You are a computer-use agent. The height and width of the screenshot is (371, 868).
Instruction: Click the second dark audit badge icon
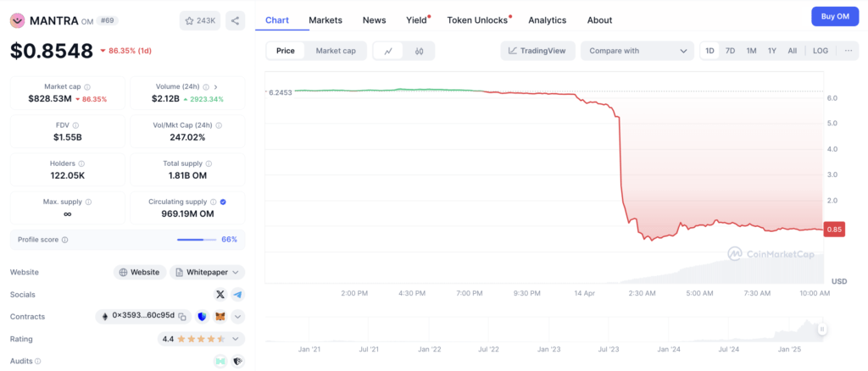point(237,361)
